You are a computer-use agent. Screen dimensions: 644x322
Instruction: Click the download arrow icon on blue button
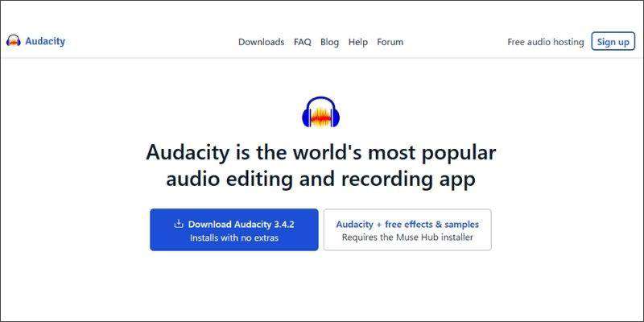pos(178,224)
